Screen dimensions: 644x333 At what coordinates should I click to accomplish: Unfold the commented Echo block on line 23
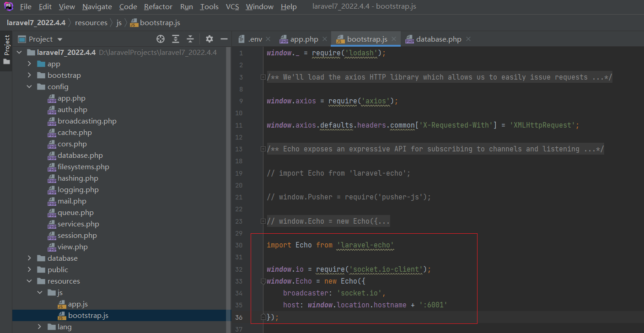point(263,221)
